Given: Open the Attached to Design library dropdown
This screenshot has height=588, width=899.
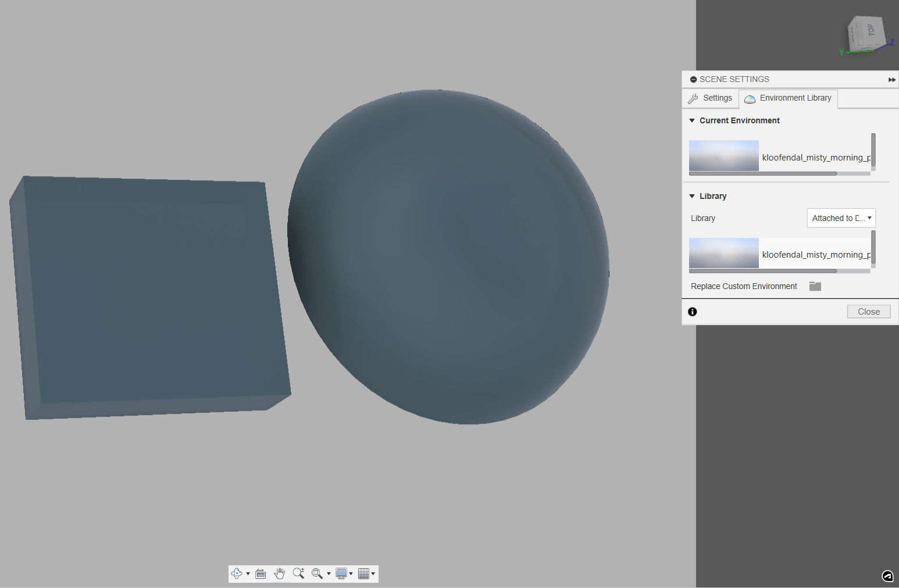Looking at the screenshot, I should point(841,218).
